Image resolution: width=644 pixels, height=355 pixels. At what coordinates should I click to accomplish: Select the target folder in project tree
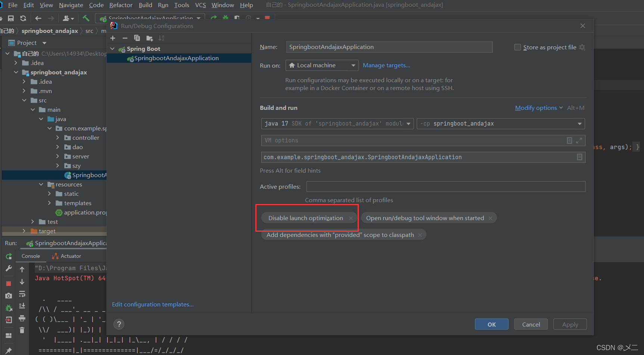pyautogui.click(x=47, y=231)
